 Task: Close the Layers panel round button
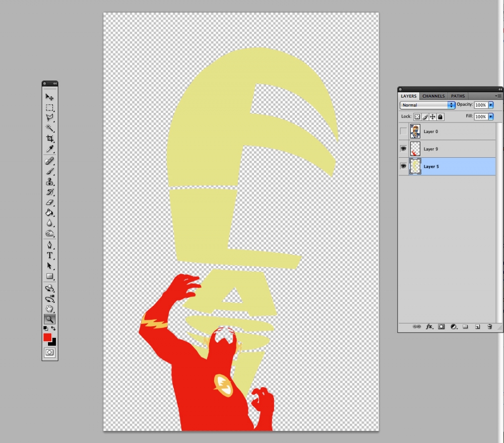401,89
